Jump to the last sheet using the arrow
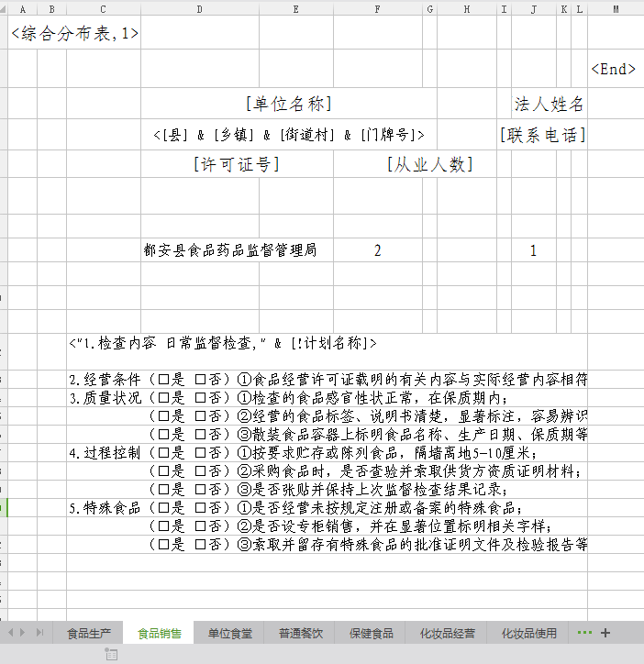 pyautogui.click(x=39, y=633)
